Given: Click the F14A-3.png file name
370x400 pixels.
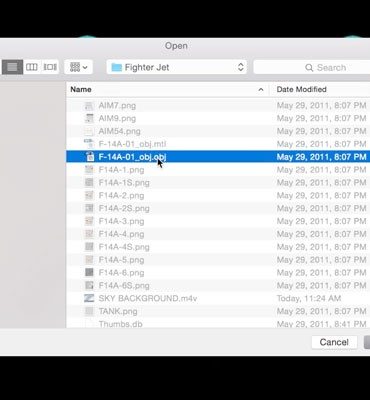Looking at the screenshot, I should (121, 221).
